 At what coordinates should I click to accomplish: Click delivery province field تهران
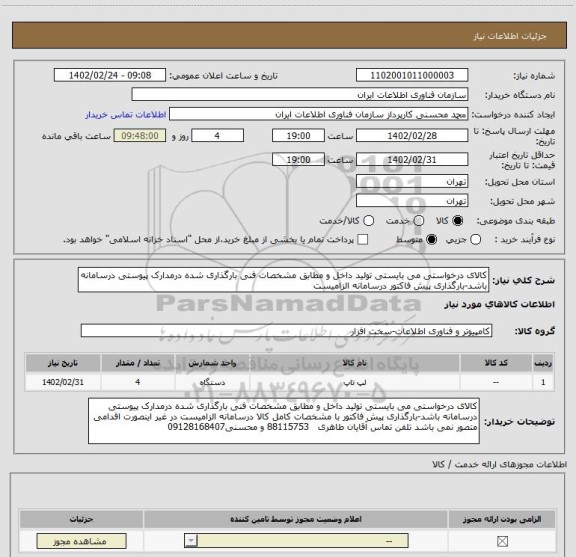[412, 182]
